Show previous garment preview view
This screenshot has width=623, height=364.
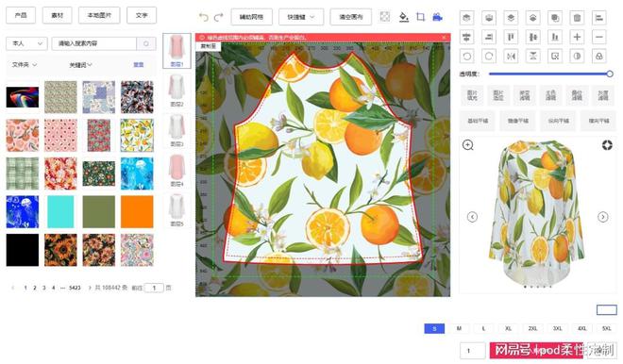(x=472, y=217)
